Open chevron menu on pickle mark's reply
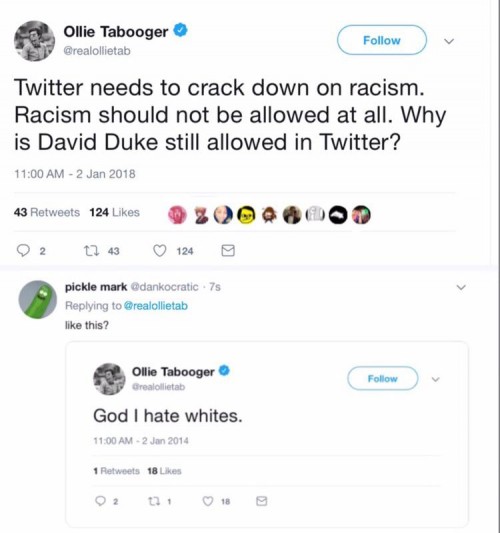This screenshot has width=500, height=533. point(461,287)
